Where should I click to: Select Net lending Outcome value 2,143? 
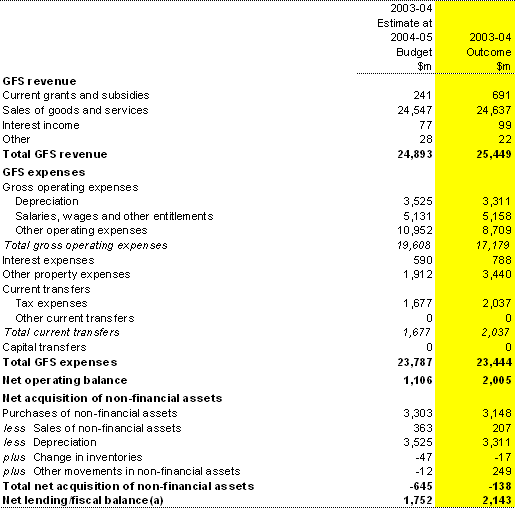pyautogui.click(x=497, y=500)
